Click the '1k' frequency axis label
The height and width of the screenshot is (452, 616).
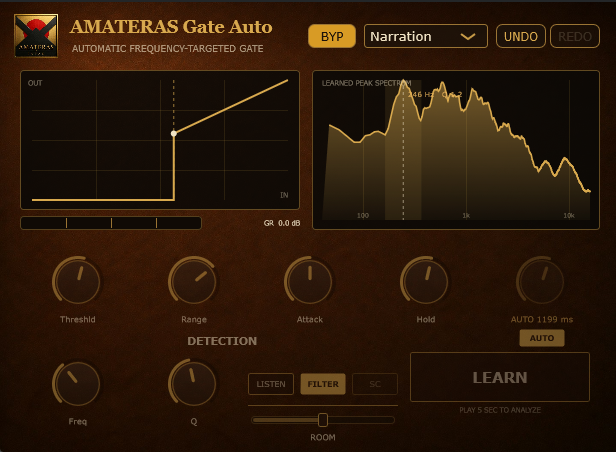[466, 216]
